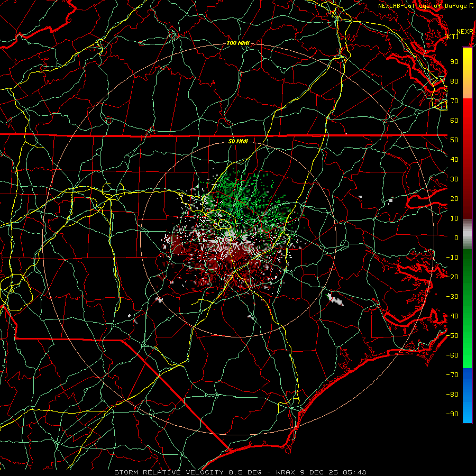The height and width of the screenshot is (476, 476).
Task: Click the positive '10' value on velocity scale
Action: [x=454, y=218]
